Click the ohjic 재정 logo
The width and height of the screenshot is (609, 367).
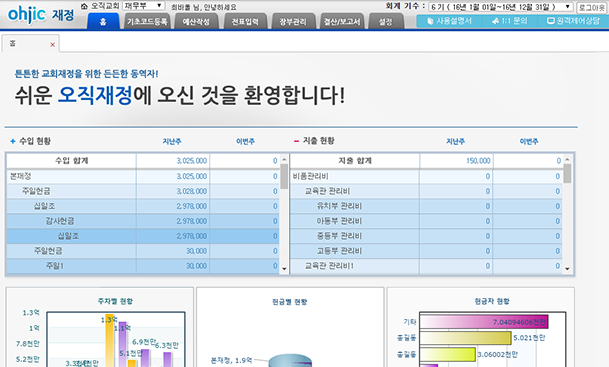click(x=41, y=15)
